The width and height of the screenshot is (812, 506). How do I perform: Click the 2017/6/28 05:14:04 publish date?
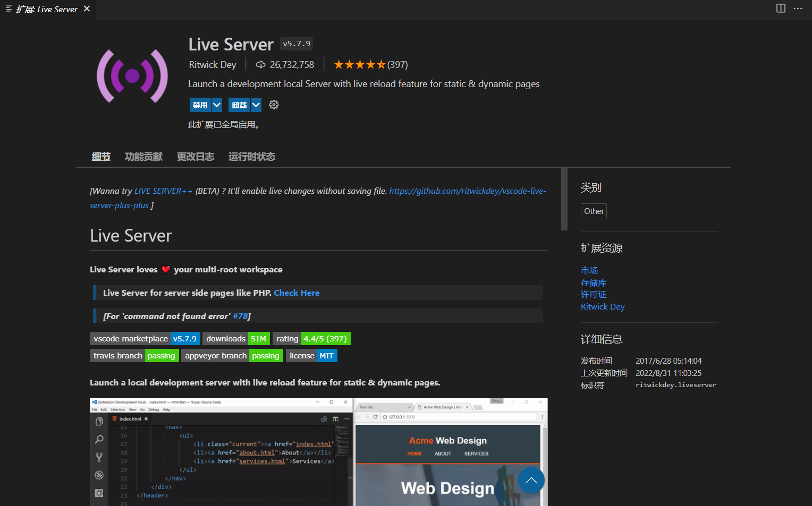point(669,361)
